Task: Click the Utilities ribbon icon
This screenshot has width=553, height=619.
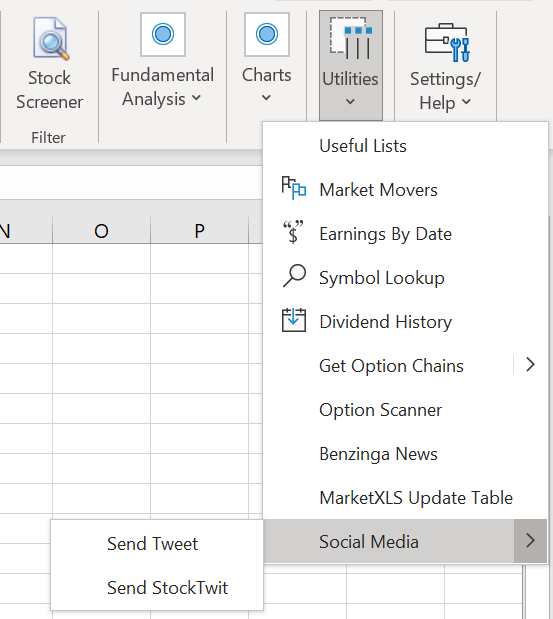Action: coord(351,38)
